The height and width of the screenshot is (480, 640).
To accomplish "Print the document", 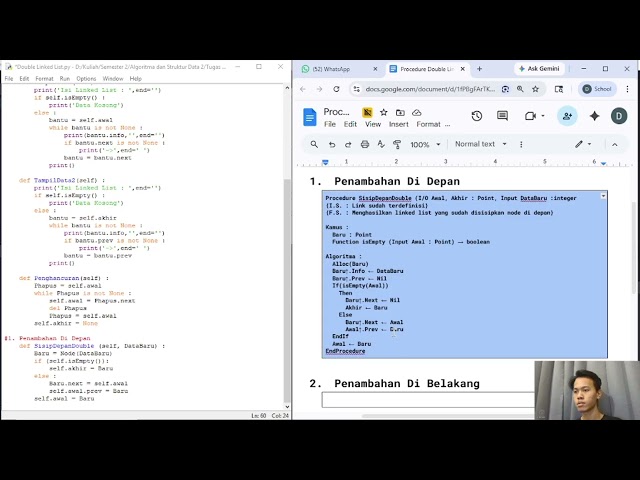I will coord(365,144).
